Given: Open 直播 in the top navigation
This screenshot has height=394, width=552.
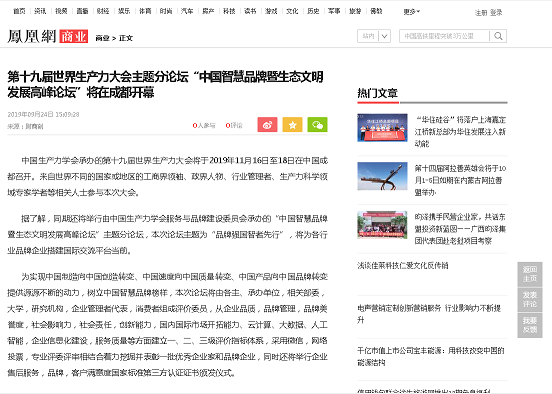Looking at the screenshot, I should tap(82, 11).
